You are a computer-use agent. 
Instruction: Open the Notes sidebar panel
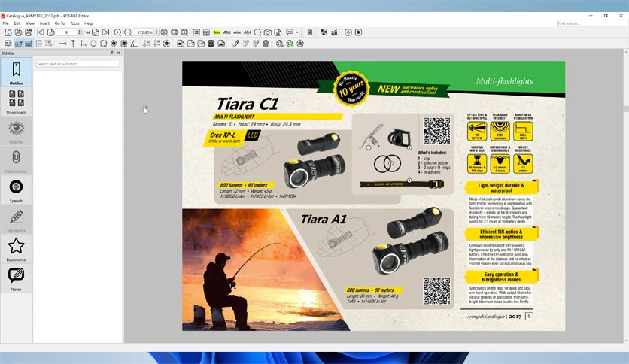(x=16, y=278)
